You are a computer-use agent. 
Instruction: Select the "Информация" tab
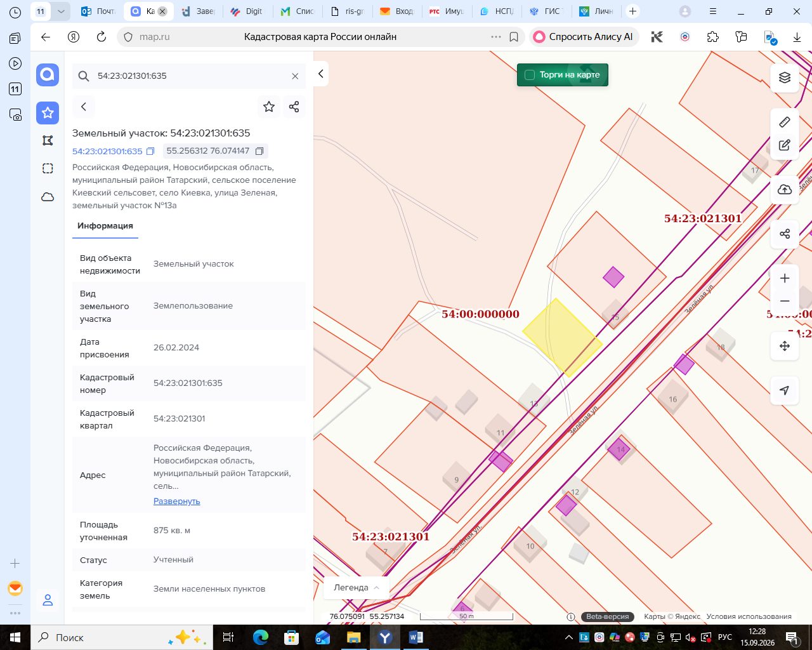pos(105,226)
